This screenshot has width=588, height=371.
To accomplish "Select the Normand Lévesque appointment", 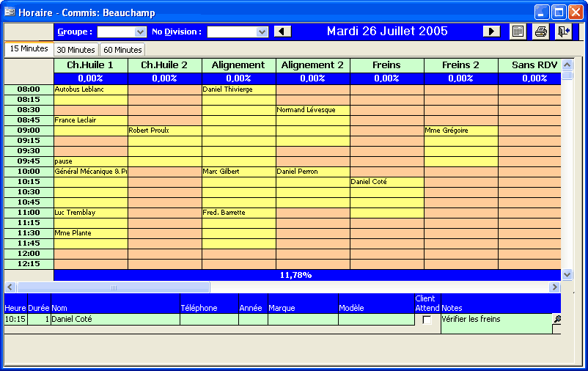I will [x=313, y=110].
